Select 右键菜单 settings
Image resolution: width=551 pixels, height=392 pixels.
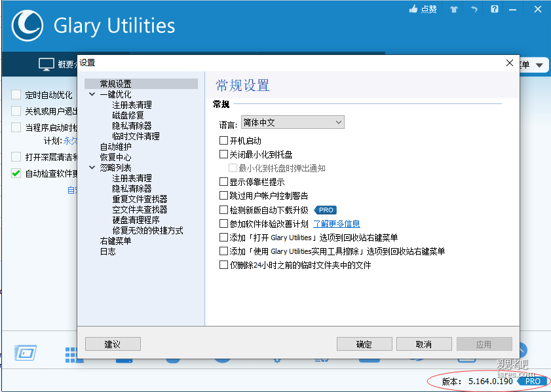coord(115,241)
